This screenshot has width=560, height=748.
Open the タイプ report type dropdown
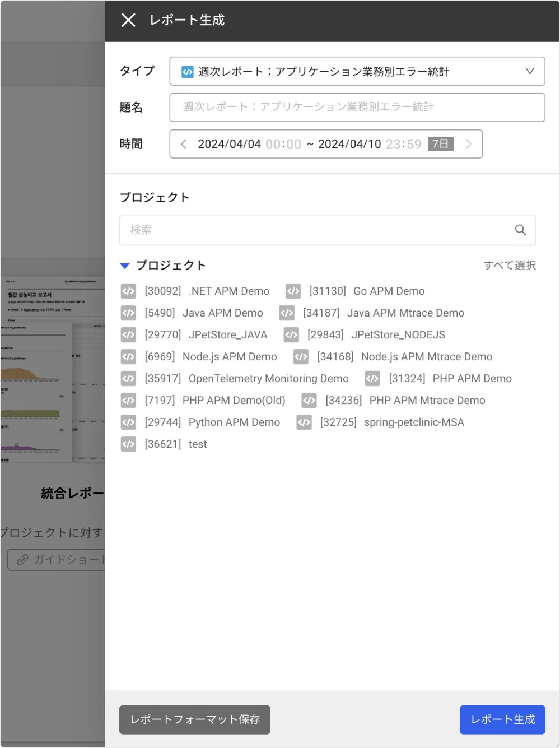pos(357,71)
